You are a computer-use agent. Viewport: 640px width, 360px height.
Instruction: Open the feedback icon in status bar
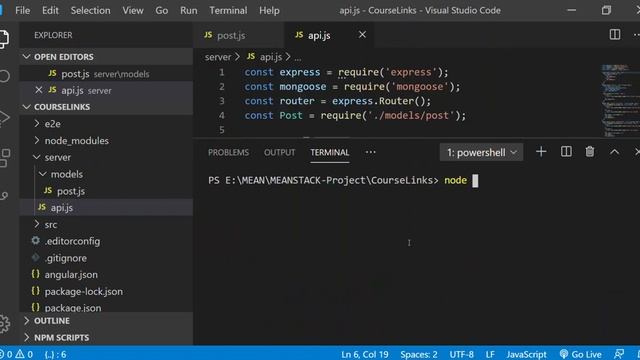619,354
